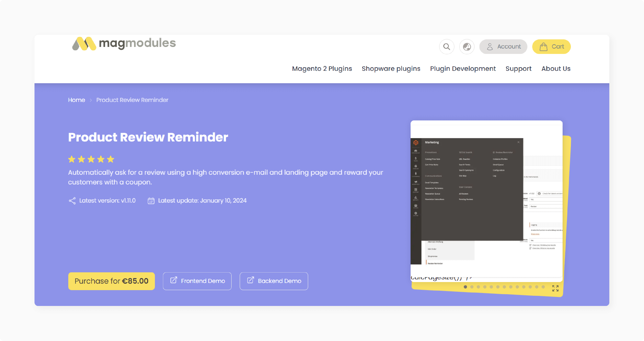This screenshot has width=644, height=341.
Task: Go to Plugin Development
Action: (x=463, y=68)
